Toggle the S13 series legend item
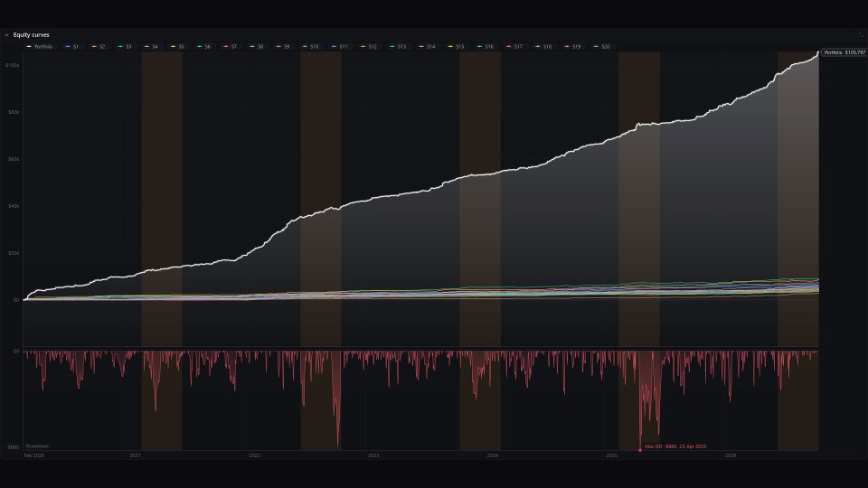The width and height of the screenshot is (868, 488). tap(398, 46)
